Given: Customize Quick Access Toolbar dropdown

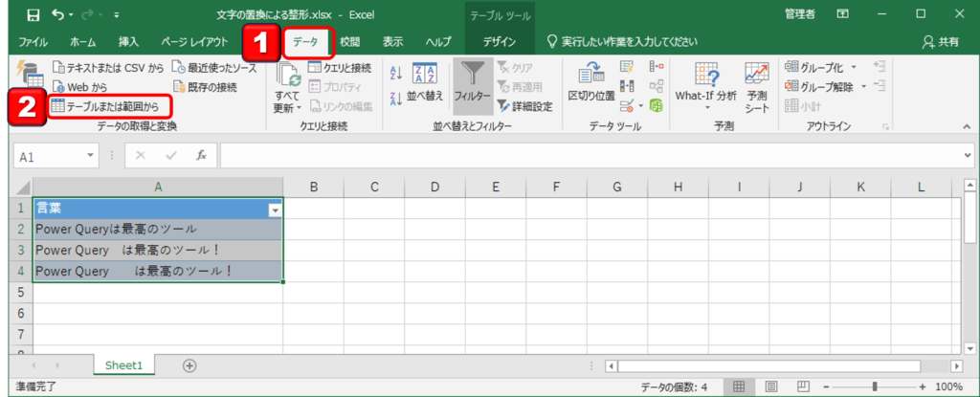Looking at the screenshot, I should 116,14.
